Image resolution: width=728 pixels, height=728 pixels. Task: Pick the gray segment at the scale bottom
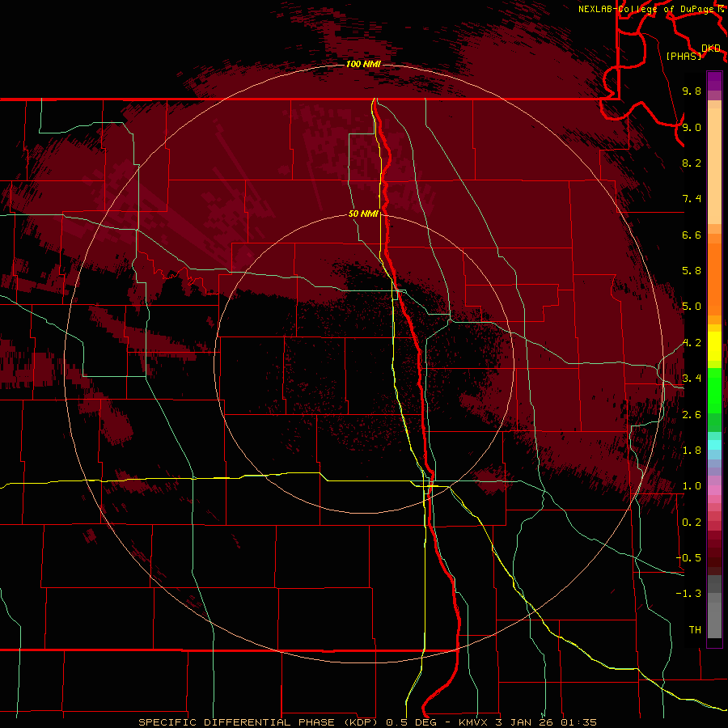(714, 620)
